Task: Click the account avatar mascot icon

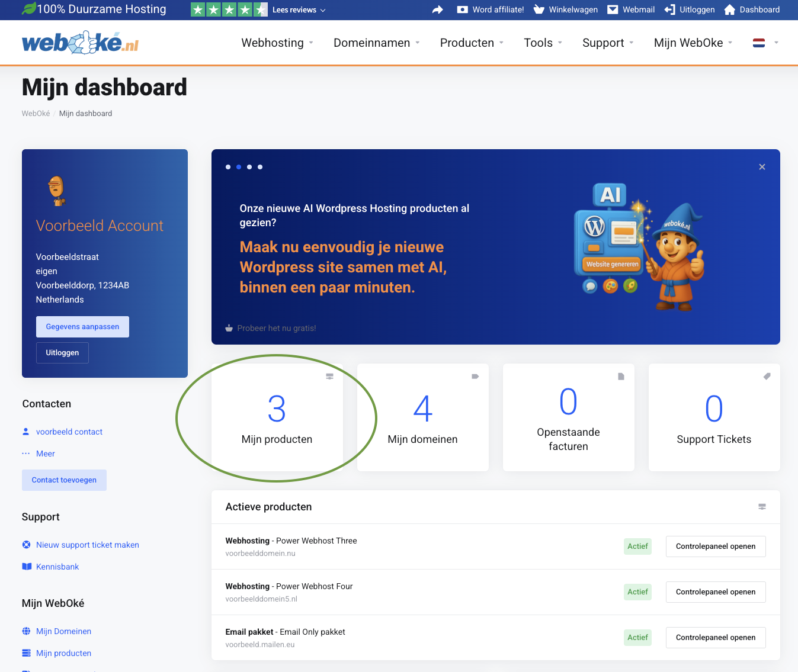Action: (x=56, y=191)
